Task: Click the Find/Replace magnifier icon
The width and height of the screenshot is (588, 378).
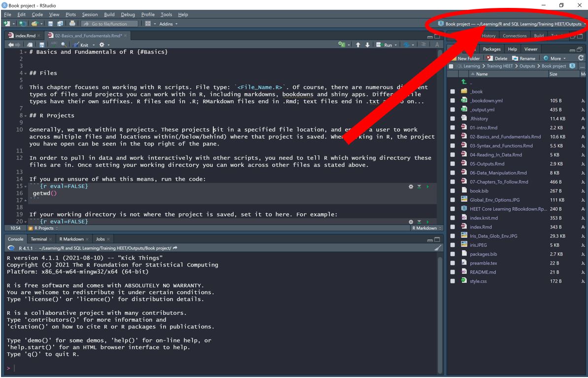Action: [x=64, y=45]
